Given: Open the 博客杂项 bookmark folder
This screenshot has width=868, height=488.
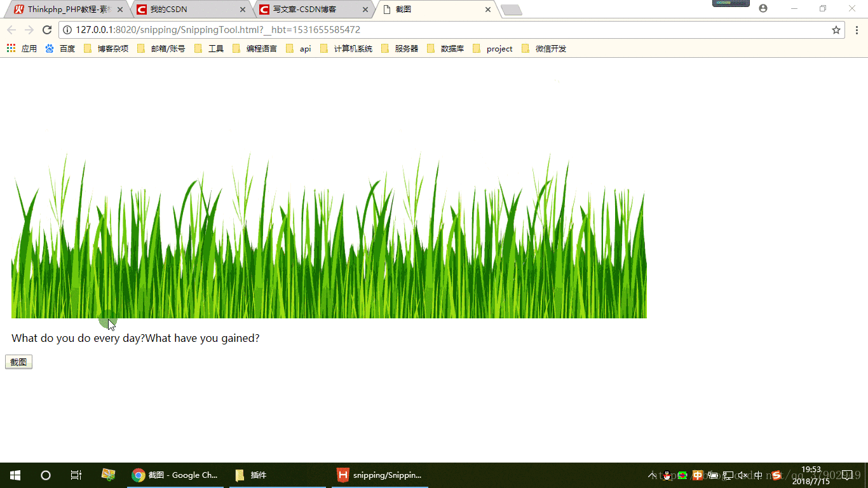Looking at the screenshot, I should tap(105, 48).
